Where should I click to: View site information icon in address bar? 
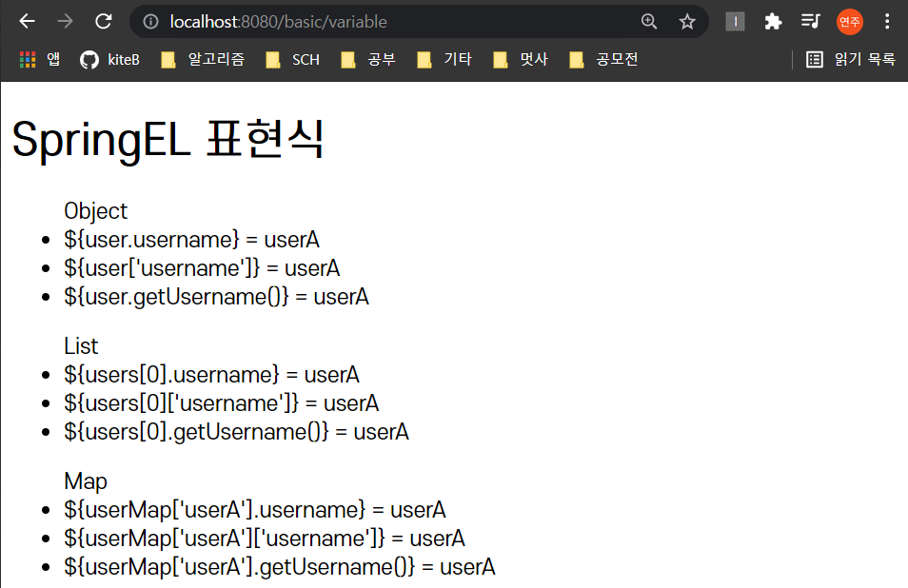coord(150,22)
